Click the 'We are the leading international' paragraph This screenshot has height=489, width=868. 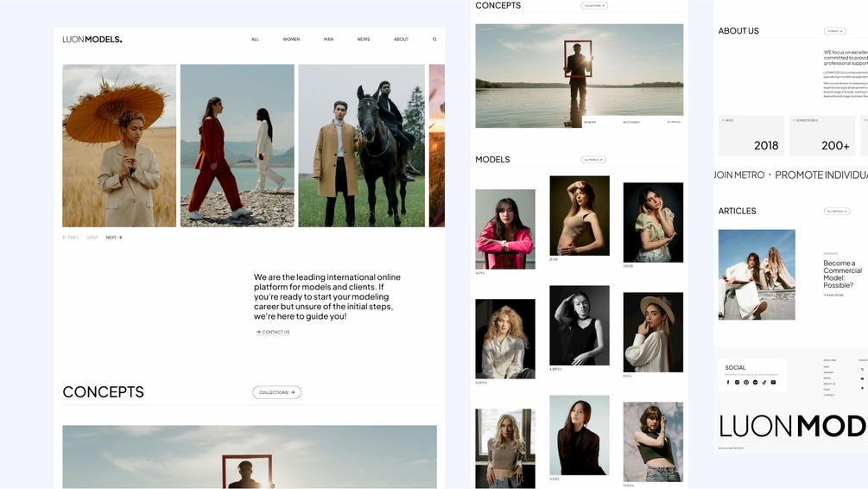click(327, 296)
